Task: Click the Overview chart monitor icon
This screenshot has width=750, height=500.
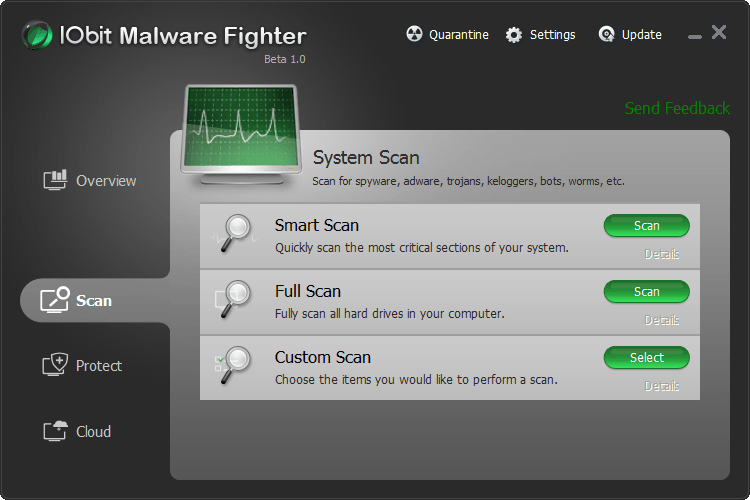Action: pyautogui.click(x=55, y=180)
